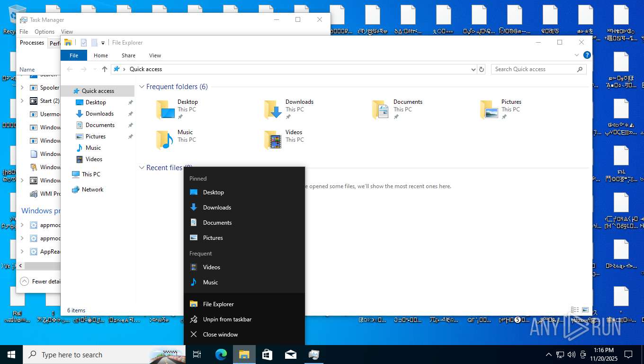
Task: Choose Pictures in the dark jump list
Action: [244, 238]
